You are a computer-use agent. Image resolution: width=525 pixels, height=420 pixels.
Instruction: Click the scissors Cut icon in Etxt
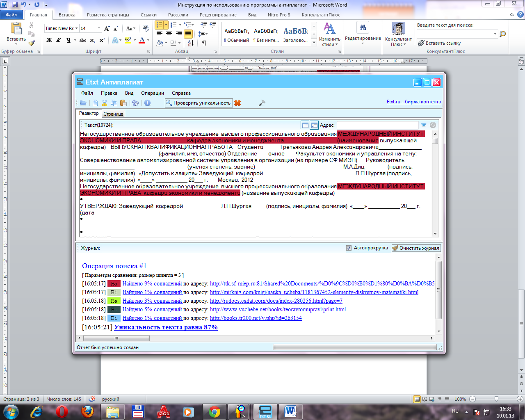(105, 103)
